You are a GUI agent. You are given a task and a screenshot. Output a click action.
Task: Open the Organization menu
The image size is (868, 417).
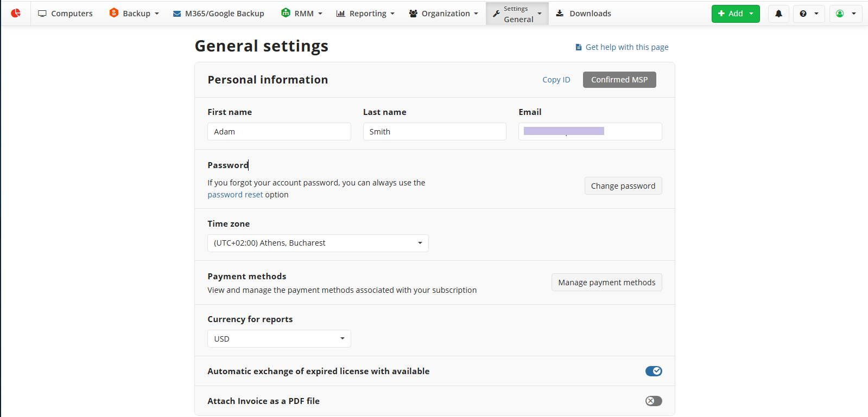pyautogui.click(x=443, y=14)
